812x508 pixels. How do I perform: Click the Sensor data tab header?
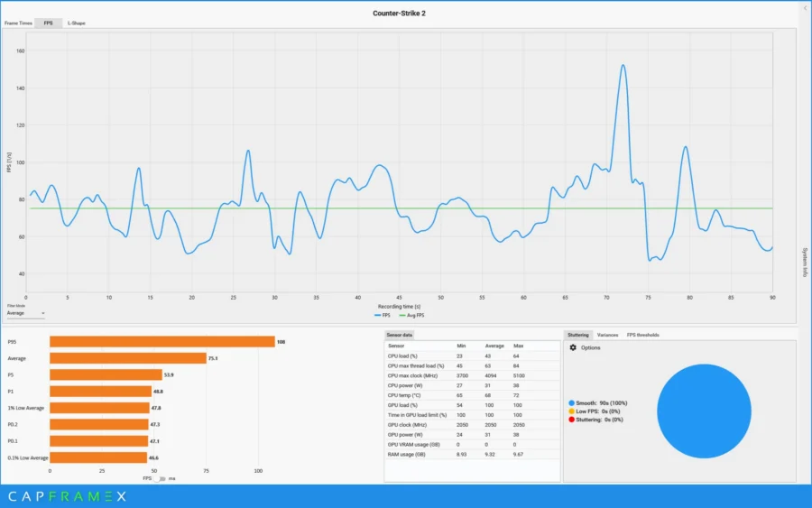pyautogui.click(x=399, y=335)
